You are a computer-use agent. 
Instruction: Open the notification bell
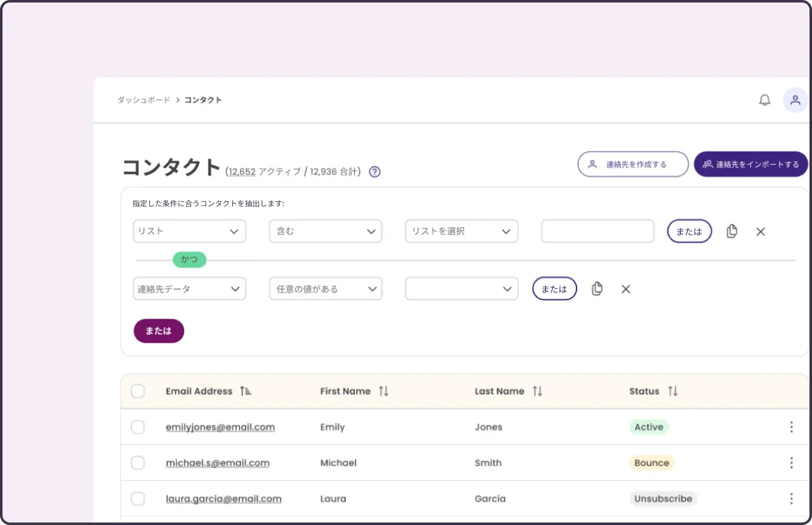coord(764,99)
